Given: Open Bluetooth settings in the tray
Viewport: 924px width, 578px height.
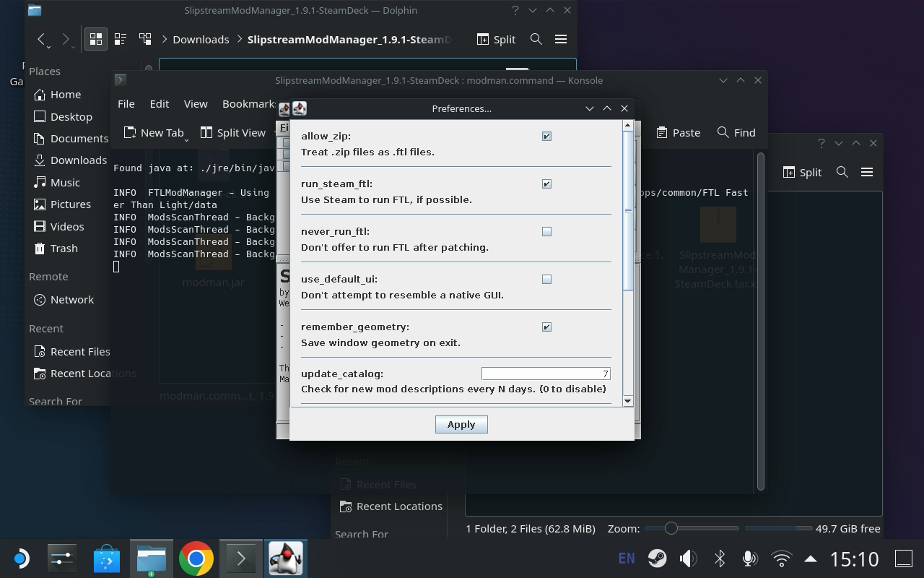Looking at the screenshot, I should tap(719, 558).
